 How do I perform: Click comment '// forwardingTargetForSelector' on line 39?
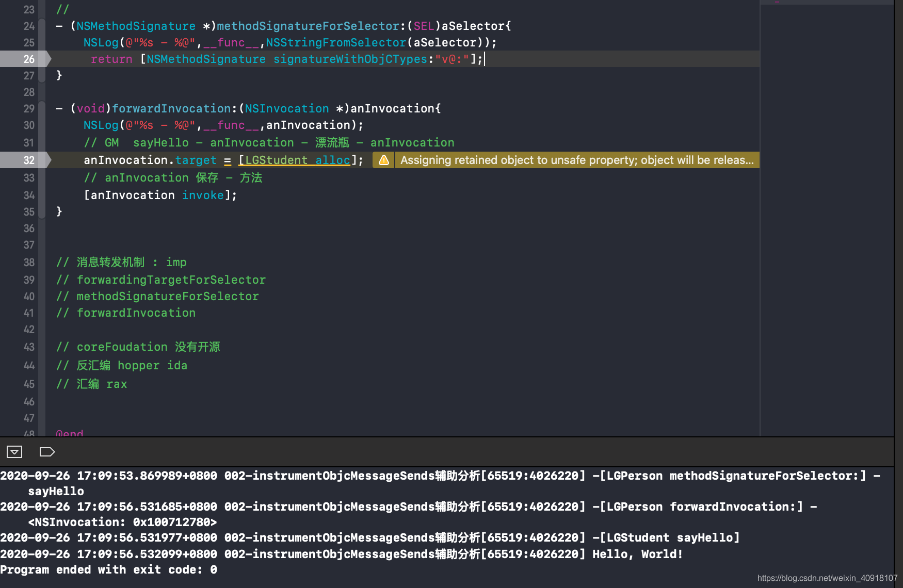click(x=161, y=280)
